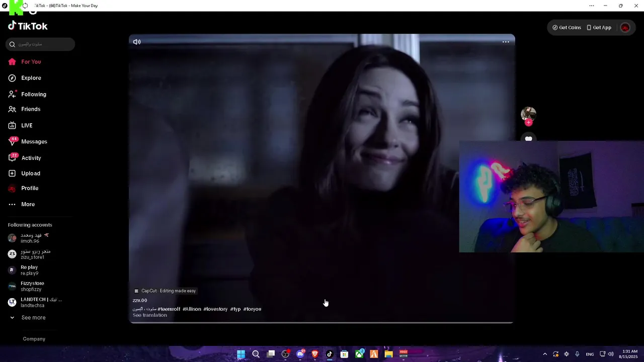Viewport: 644px width, 362px height.
Task: Click the #foryou hashtag
Action: [252, 309]
